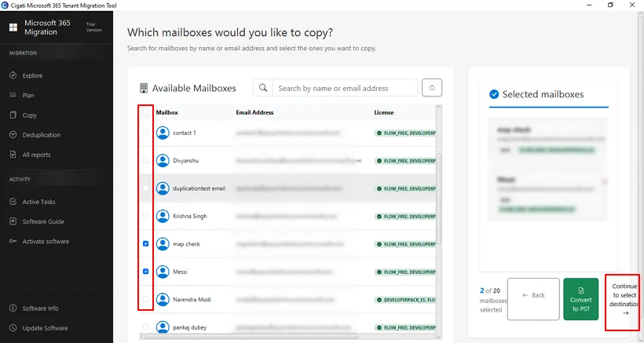Click the Software Info icon
The width and height of the screenshot is (644, 343).
click(13, 308)
